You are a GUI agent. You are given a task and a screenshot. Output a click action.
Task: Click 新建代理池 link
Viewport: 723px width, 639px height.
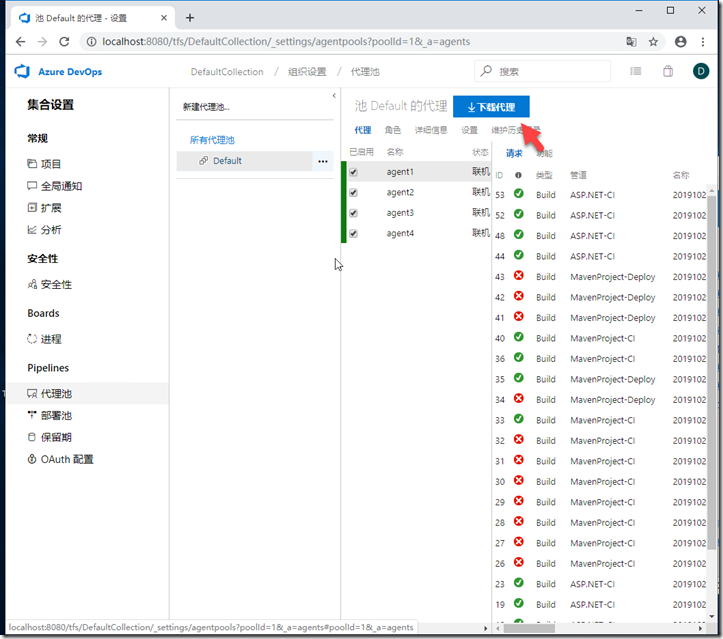206,107
